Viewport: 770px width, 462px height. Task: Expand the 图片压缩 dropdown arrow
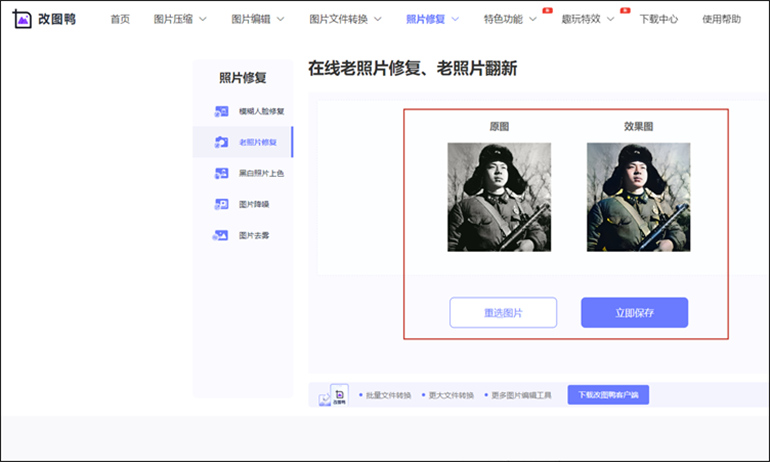[203, 19]
